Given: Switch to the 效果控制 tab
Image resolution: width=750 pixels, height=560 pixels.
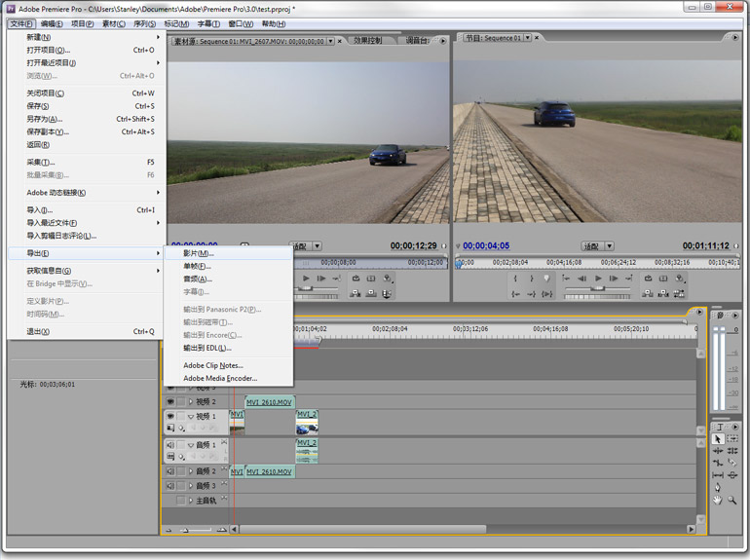Looking at the screenshot, I should [x=368, y=41].
